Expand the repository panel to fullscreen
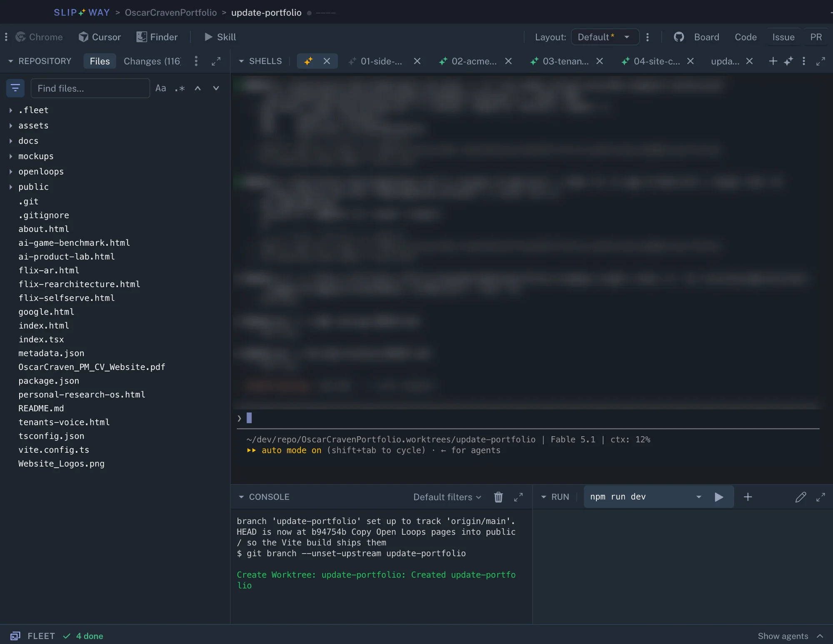Screen dimensions: 833x644 click(216, 61)
